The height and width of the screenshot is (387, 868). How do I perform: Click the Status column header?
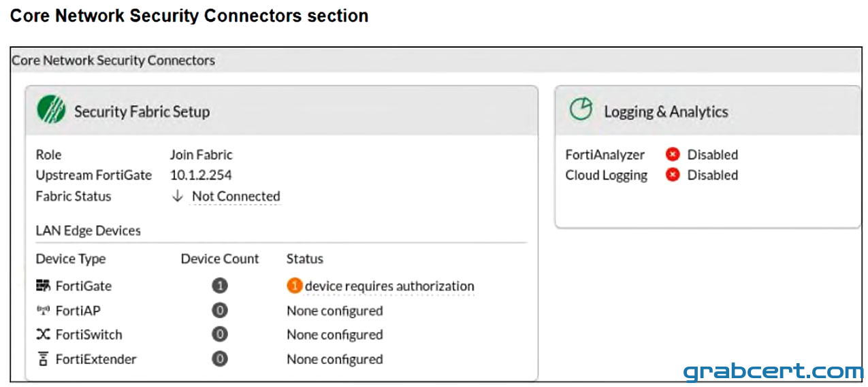click(x=305, y=258)
